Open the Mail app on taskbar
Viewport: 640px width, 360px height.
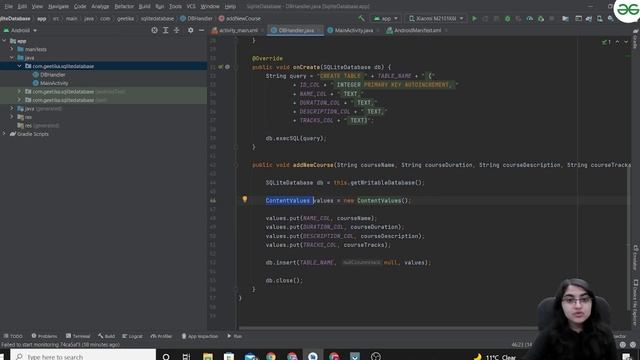point(250,356)
